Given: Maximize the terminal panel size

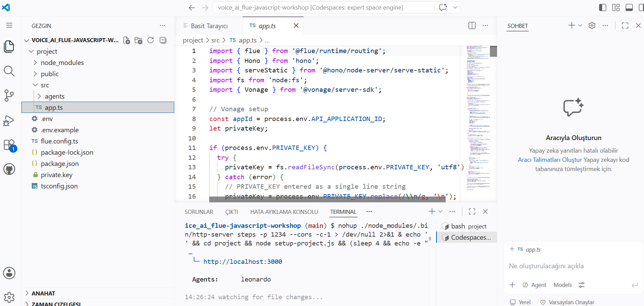Looking at the screenshot, I should [472, 211].
